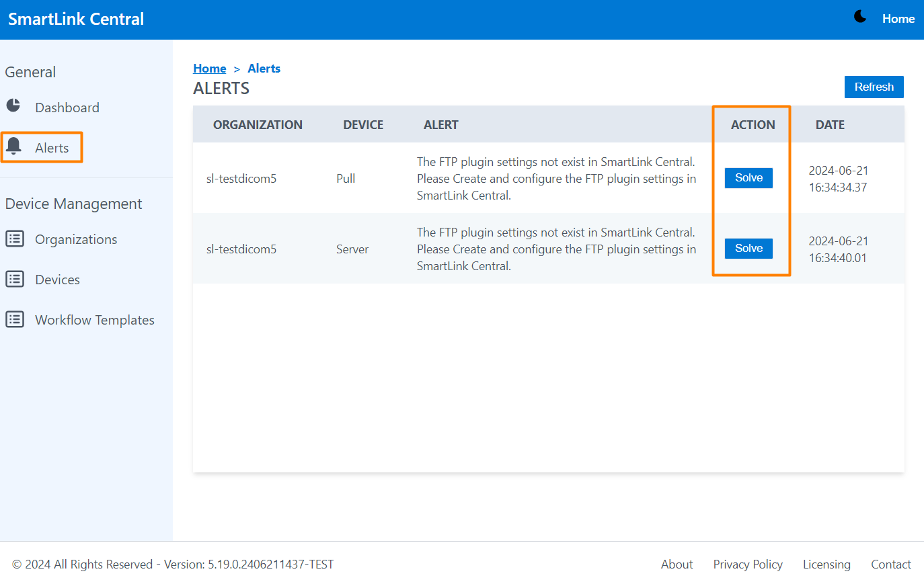Viewport: 924px width, 588px height.
Task: Click the Devices list icon
Action: (x=15, y=279)
